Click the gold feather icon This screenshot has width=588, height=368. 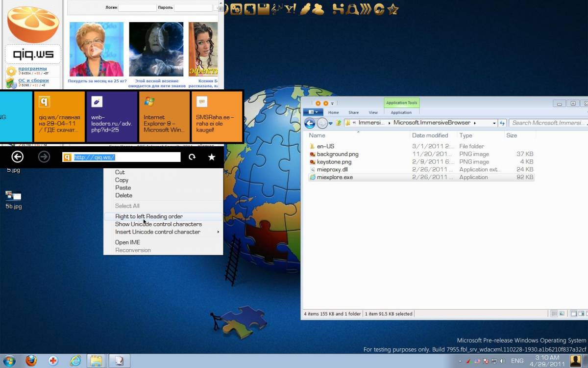pyautogui.click(x=306, y=8)
